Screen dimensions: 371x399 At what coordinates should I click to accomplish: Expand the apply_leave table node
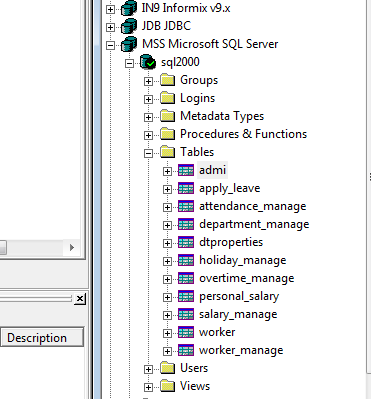pos(167,189)
